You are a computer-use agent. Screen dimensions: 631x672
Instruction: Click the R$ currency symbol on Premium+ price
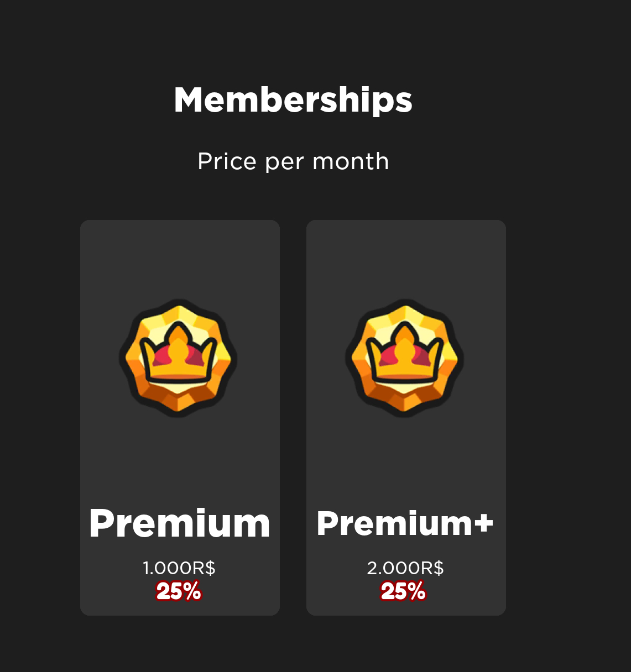[432, 568]
